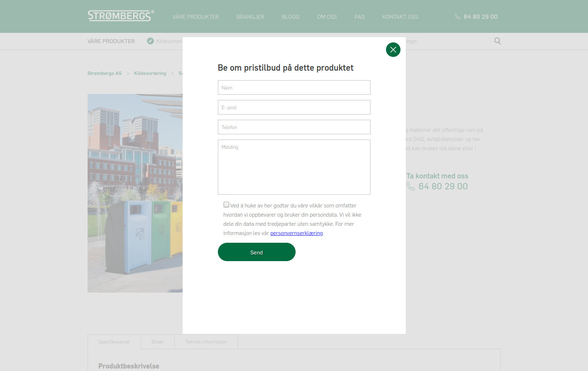Screen dimensions: 588x371
Task: Click the phone icon under Ta kontakt med oss
Action: [x=410, y=186]
